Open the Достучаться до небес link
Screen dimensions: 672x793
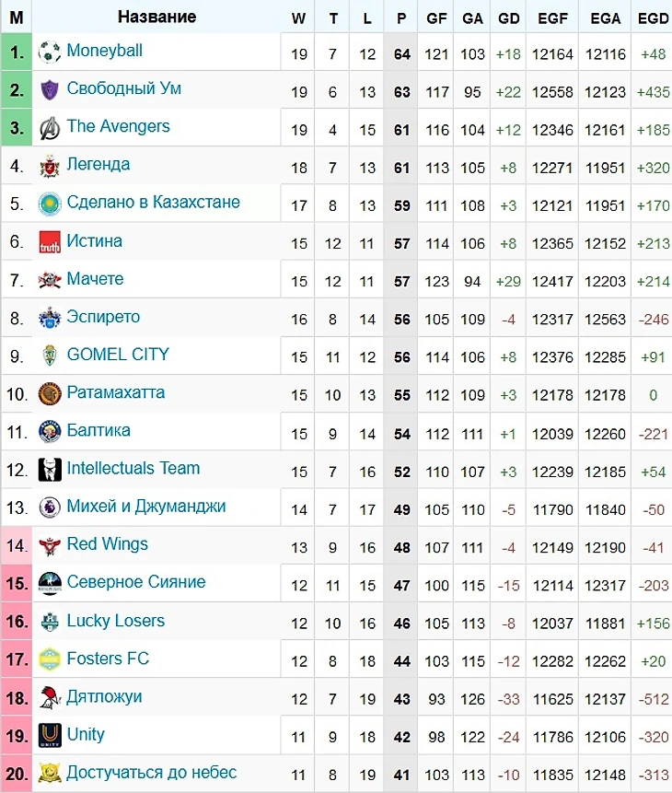click(151, 773)
